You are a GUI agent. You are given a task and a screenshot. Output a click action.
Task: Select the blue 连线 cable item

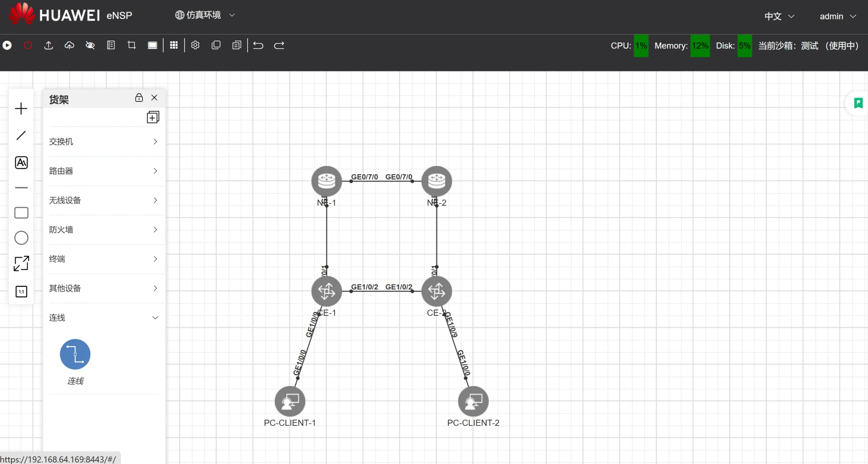tap(75, 355)
